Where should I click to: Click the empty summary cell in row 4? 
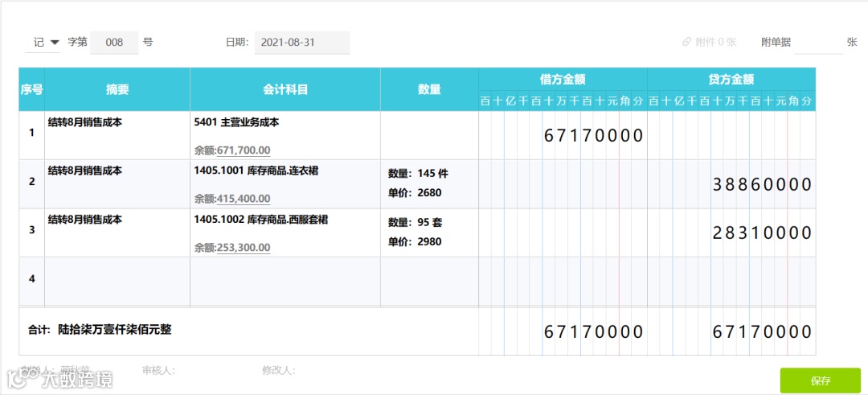[117, 281]
